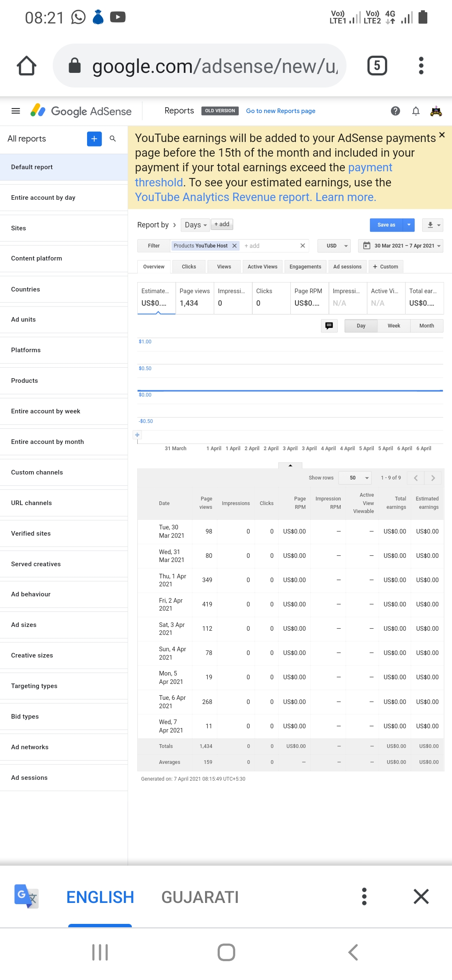This screenshot has height=980, width=452.
Task: Add a chart metric with small plus icon
Action: point(137,435)
